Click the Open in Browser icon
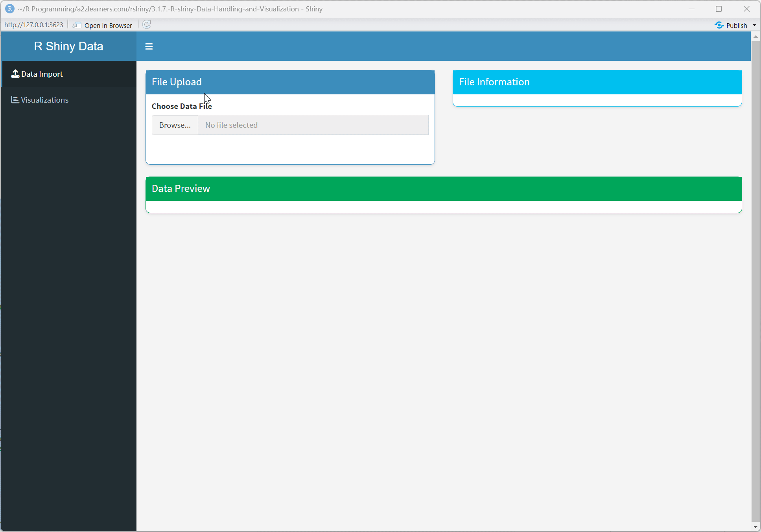761x532 pixels. [x=76, y=24]
